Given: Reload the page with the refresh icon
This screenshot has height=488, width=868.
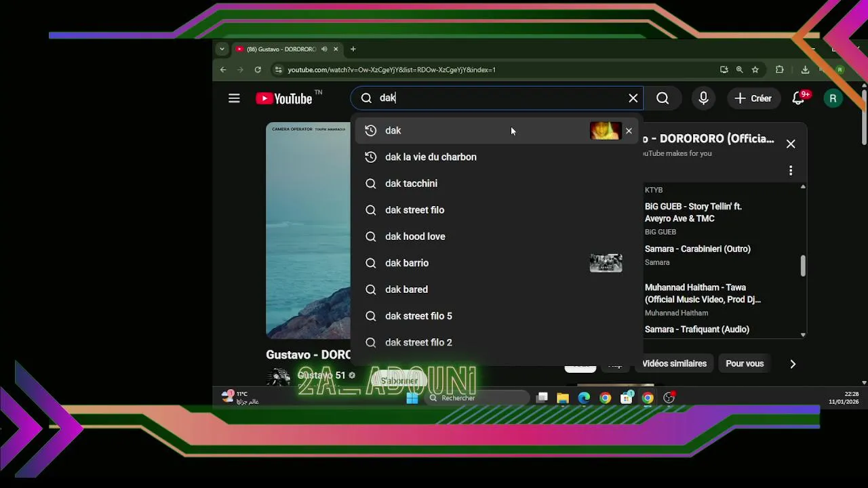Looking at the screenshot, I should pyautogui.click(x=258, y=69).
